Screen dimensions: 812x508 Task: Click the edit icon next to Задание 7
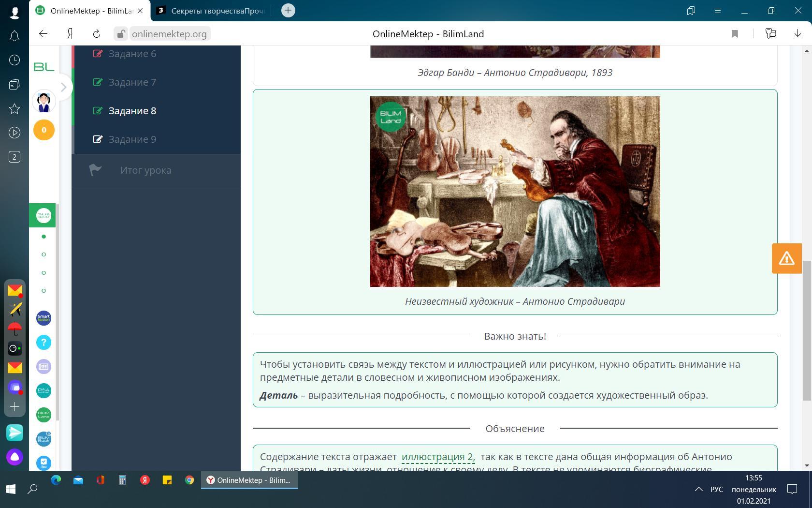coord(98,82)
